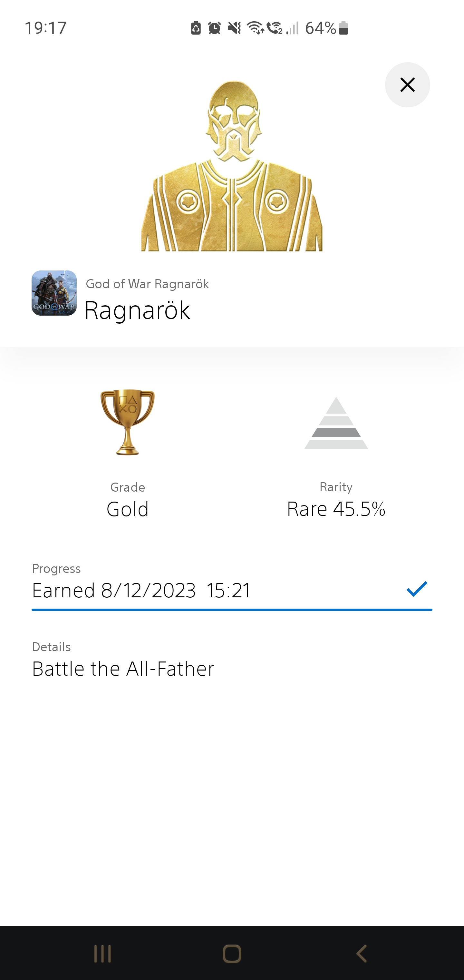Image resolution: width=464 pixels, height=980 pixels.
Task: Tap the rarity pyramid icon
Action: [x=336, y=423]
